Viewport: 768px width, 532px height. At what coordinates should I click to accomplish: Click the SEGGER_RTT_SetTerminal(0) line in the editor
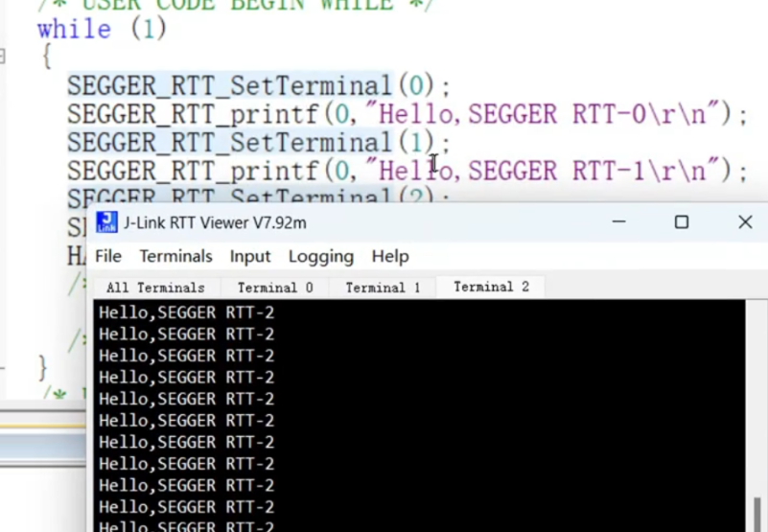(x=259, y=85)
